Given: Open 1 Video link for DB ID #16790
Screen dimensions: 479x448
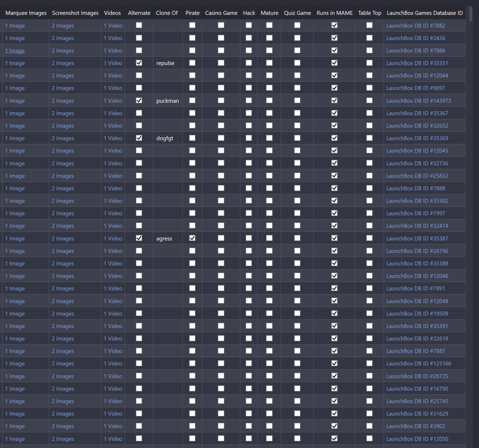Looking at the screenshot, I should 113,389.
